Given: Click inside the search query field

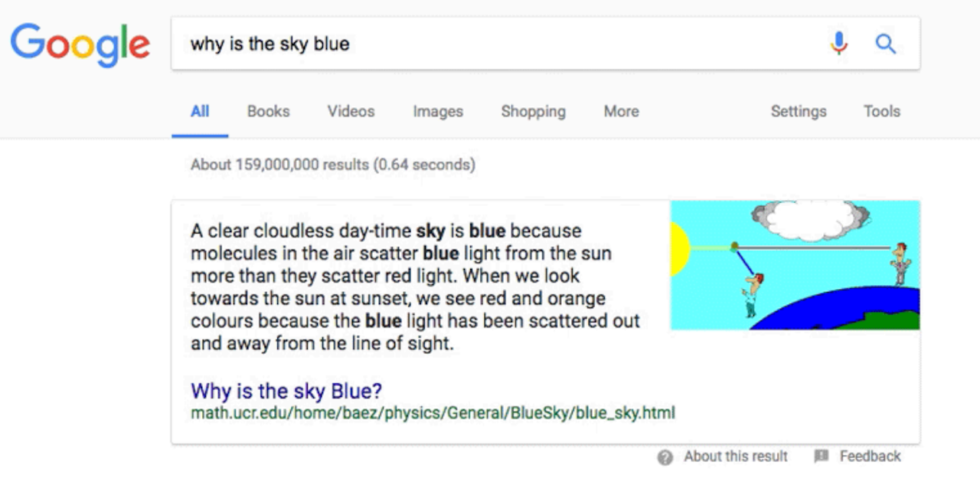Looking at the screenshot, I should [459, 44].
